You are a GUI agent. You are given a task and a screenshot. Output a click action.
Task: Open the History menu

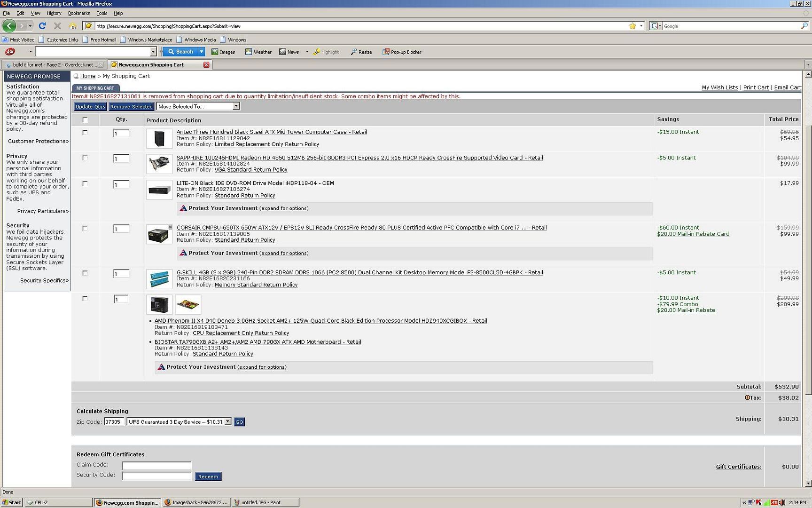click(x=54, y=13)
